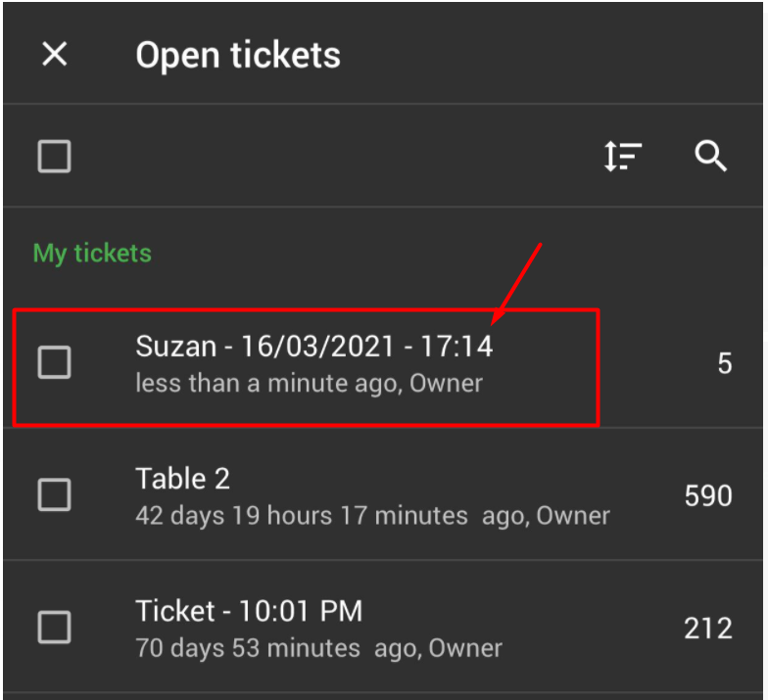Open the Suzan - 16/03/2021 - 17:14 ticket
The image size is (768, 700).
[x=313, y=347]
